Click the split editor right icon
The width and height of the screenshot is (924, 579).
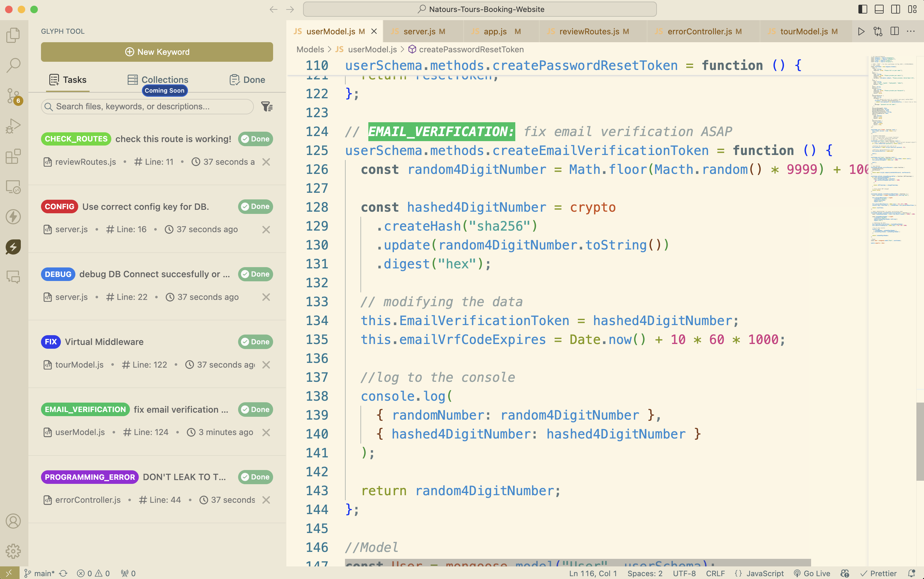pyautogui.click(x=894, y=32)
